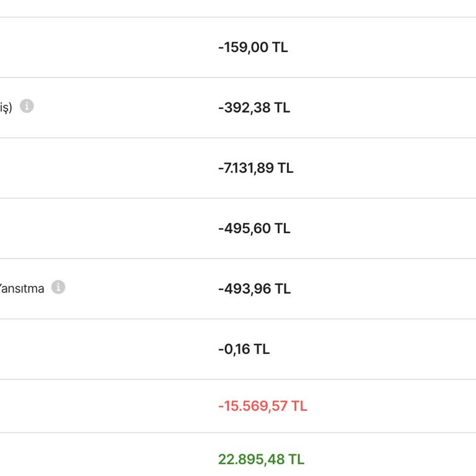
Task: Click the blank cell right of -159,00 TL
Action: (384, 47)
